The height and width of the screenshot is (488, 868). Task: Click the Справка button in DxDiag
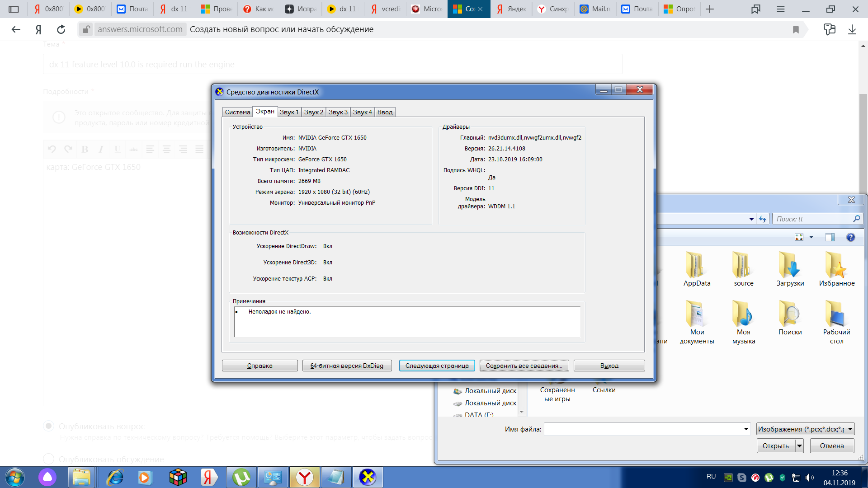click(260, 366)
